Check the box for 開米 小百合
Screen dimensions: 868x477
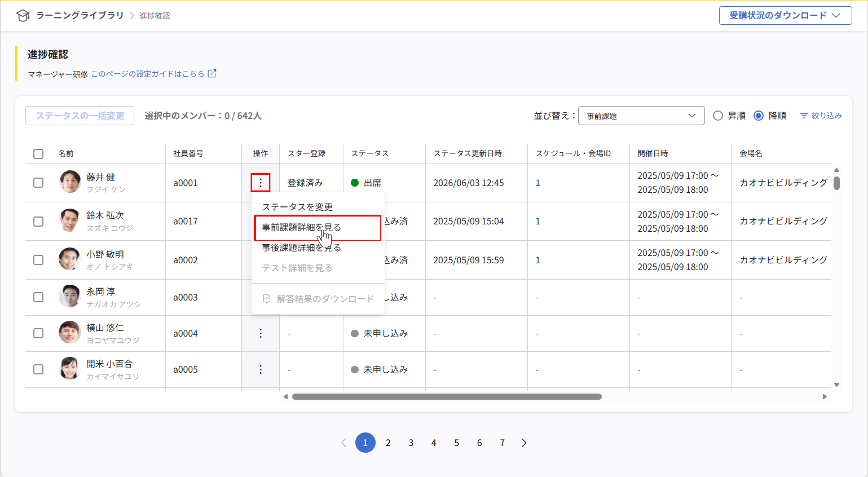pyautogui.click(x=38, y=369)
